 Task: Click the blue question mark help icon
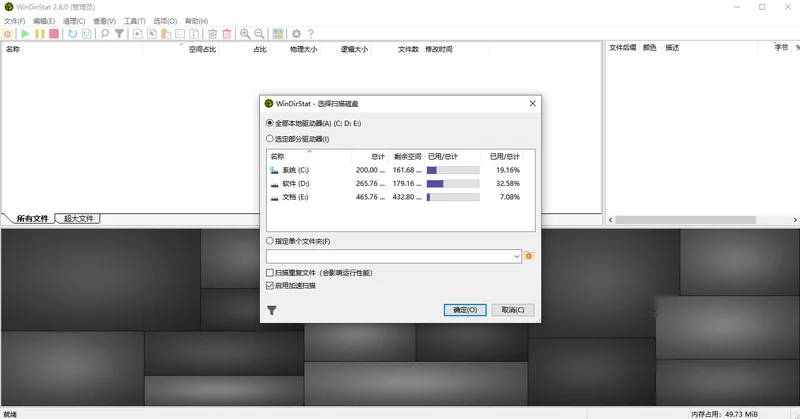coord(310,34)
